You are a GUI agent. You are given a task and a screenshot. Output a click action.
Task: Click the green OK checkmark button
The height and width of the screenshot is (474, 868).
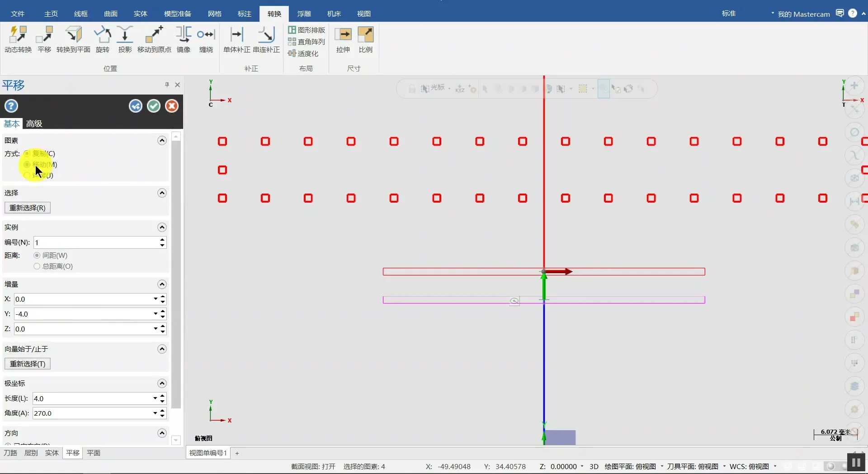pos(154,106)
